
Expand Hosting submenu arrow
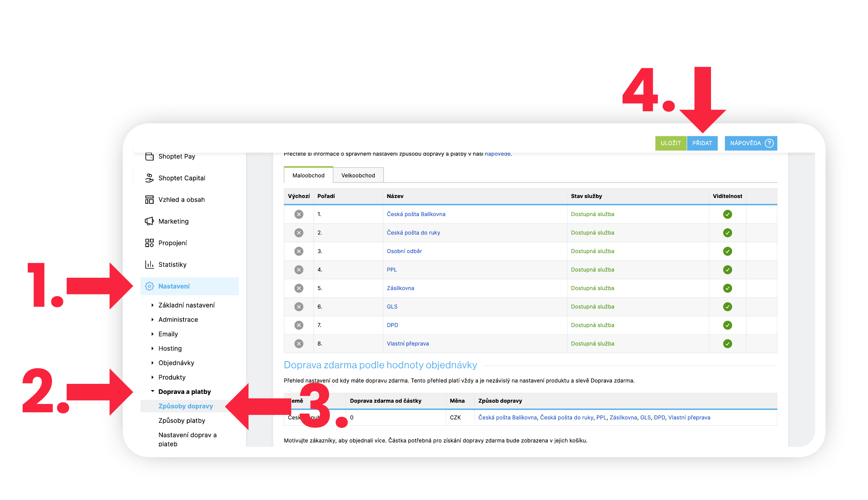point(152,349)
